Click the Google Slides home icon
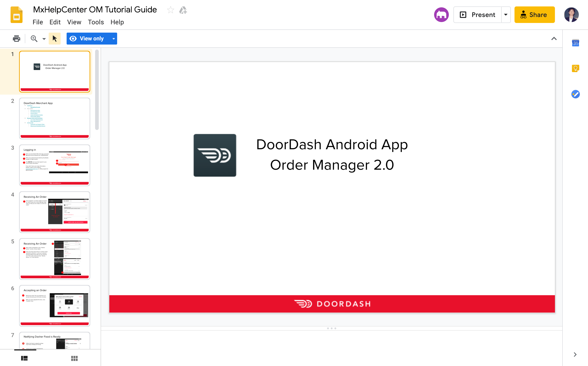The height and width of the screenshot is (366, 588). click(x=17, y=15)
